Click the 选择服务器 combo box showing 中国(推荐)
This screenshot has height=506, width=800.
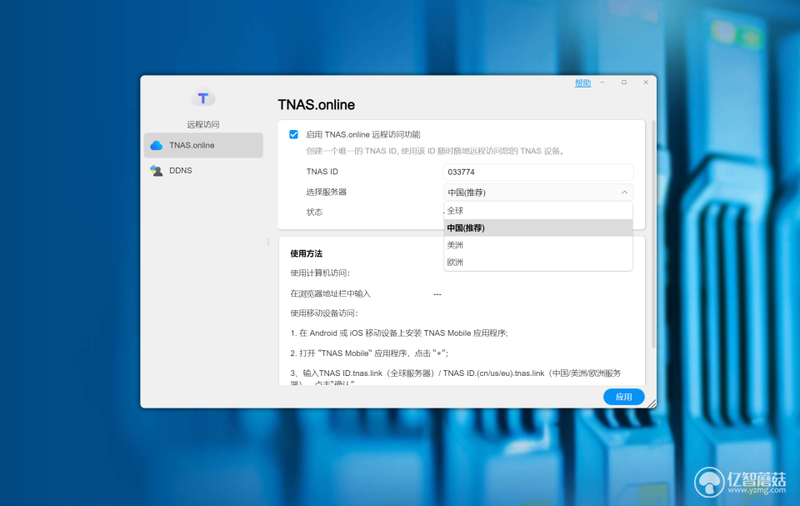coord(538,192)
